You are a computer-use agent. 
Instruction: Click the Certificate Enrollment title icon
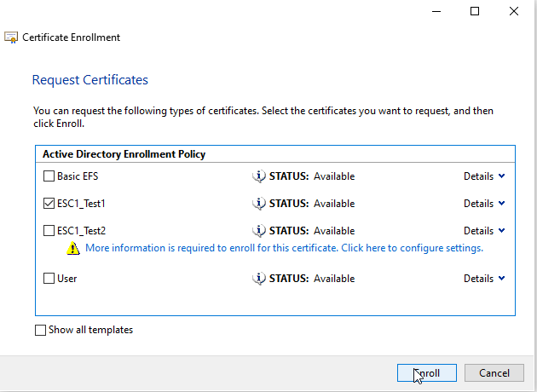(11, 37)
